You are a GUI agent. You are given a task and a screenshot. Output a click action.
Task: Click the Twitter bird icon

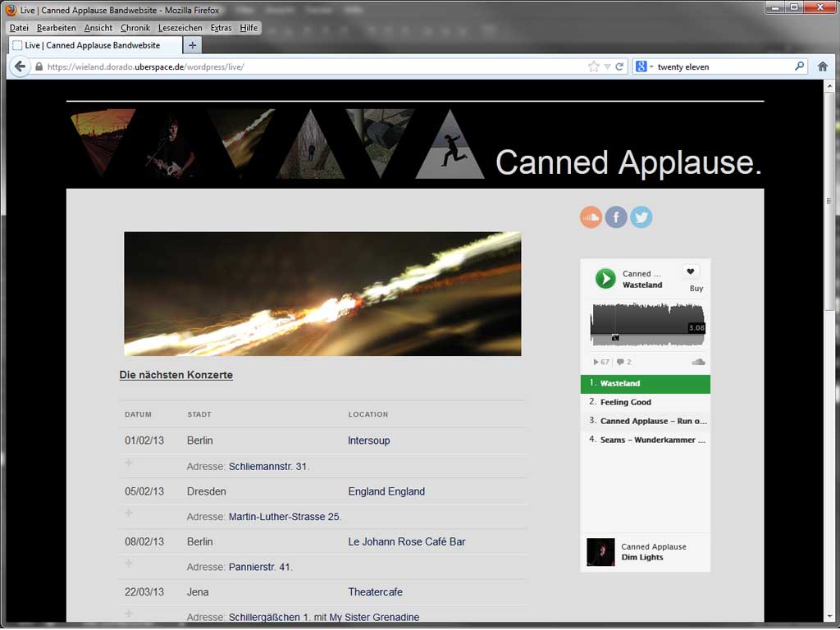[x=641, y=217]
